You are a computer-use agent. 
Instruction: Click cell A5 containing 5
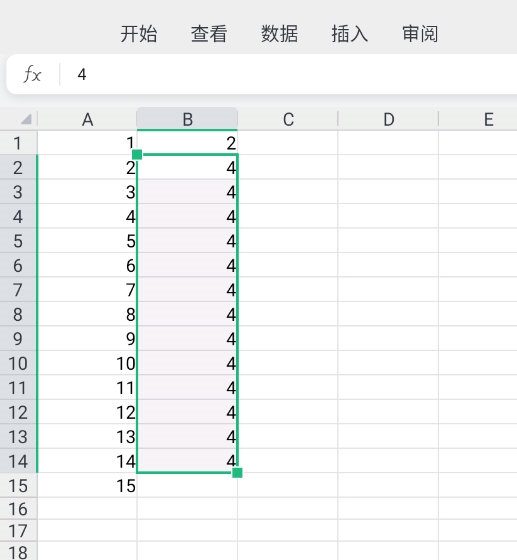[87, 241]
